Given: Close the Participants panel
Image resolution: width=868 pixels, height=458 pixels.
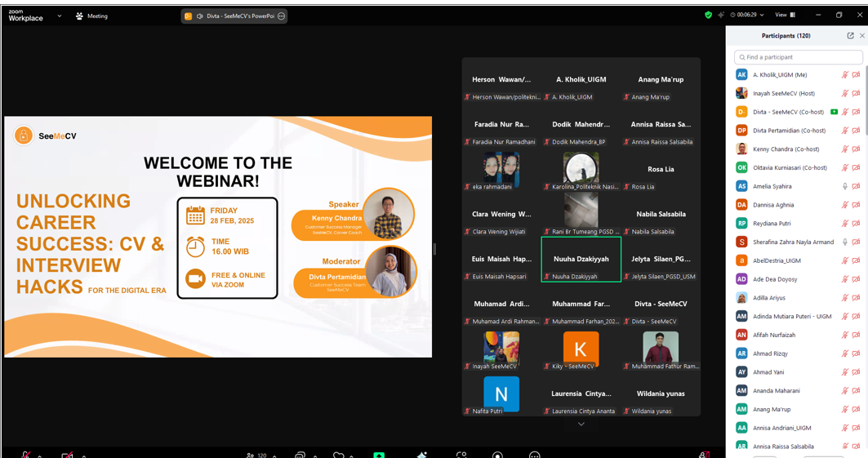Looking at the screenshot, I should pyautogui.click(x=862, y=35).
